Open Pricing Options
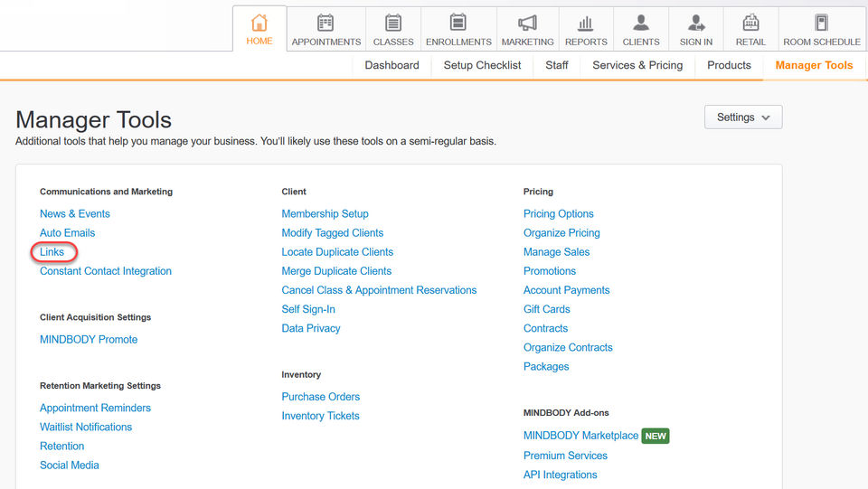 click(559, 213)
